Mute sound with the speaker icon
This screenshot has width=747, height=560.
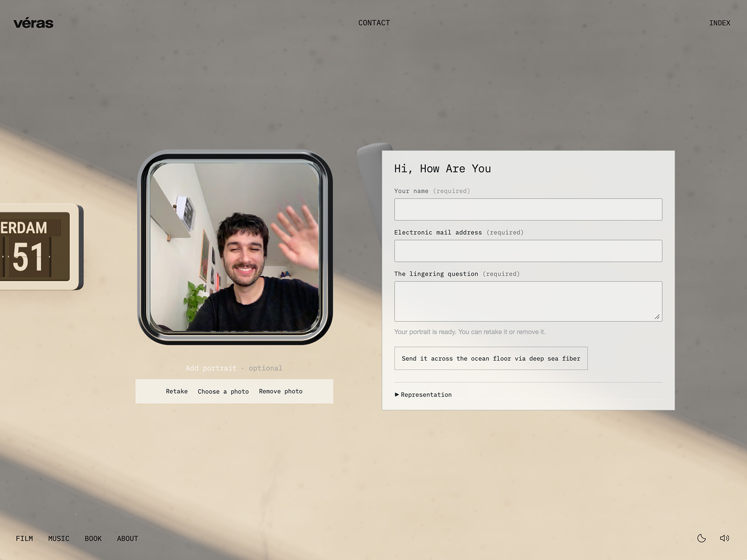point(725,538)
